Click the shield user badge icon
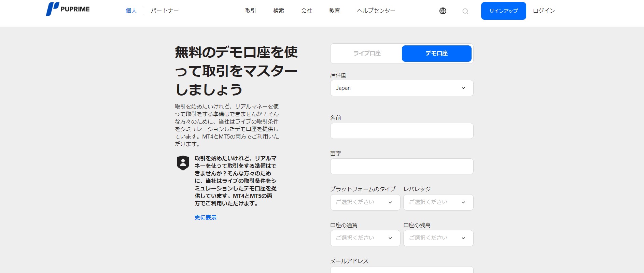Image resolution: width=644 pixels, height=273 pixels. tap(183, 163)
